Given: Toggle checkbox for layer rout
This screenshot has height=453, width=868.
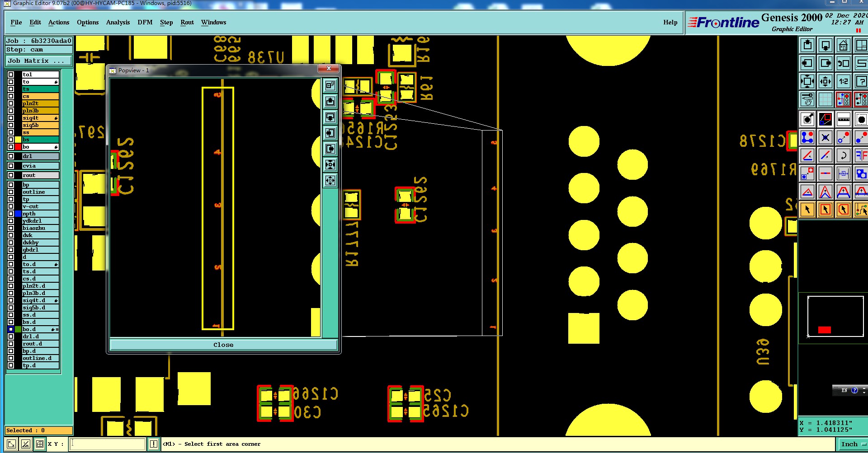Looking at the screenshot, I should click(x=11, y=175).
